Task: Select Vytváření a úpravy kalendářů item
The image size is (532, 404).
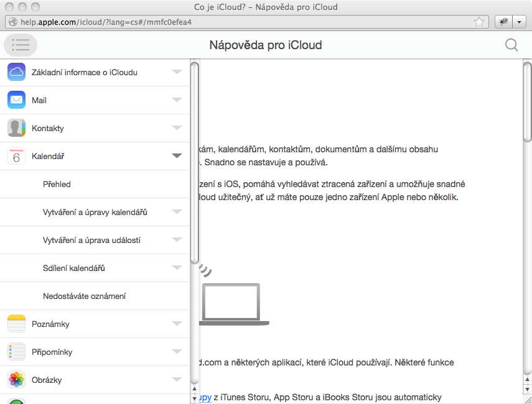Action: [x=95, y=212]
